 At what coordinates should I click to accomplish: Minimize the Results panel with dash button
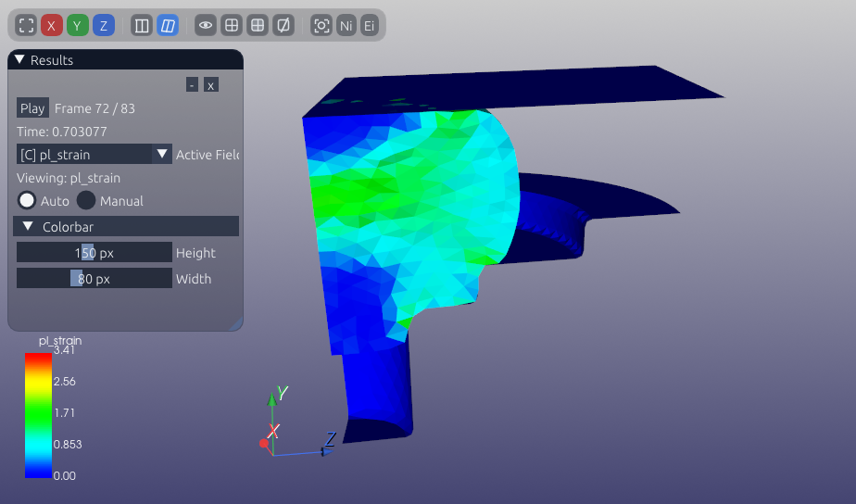point(192,84)
